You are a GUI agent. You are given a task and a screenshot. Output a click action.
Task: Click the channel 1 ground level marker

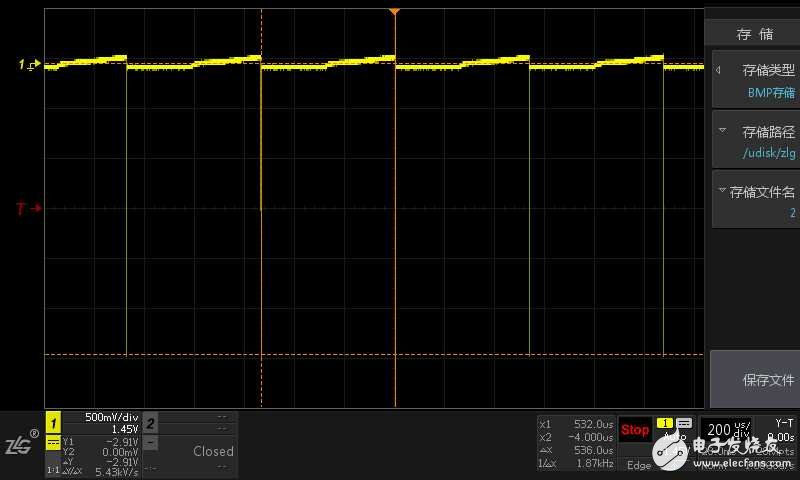point(28,65)
